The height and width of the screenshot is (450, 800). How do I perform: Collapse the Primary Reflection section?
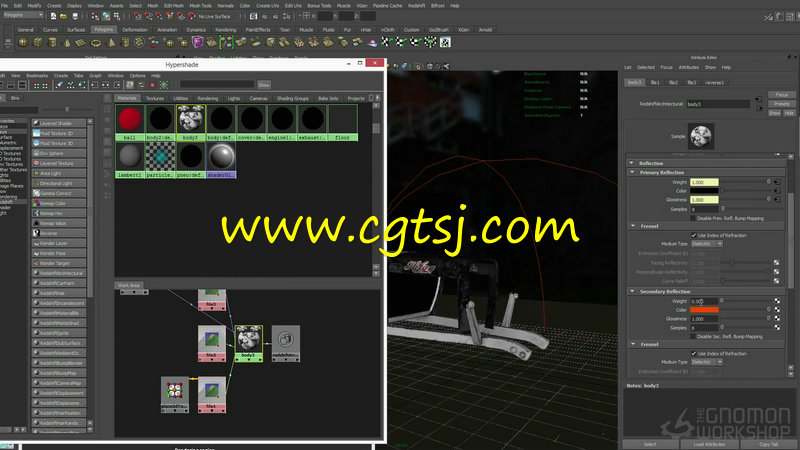tap(633, 172)
